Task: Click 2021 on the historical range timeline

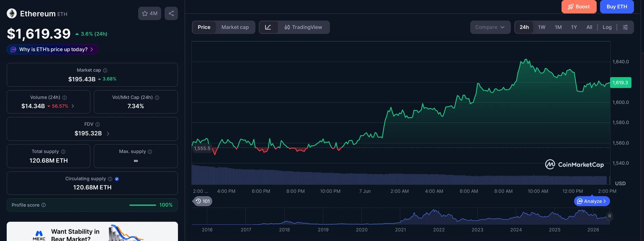Action: pyautogui.click(x=400, y=230)
